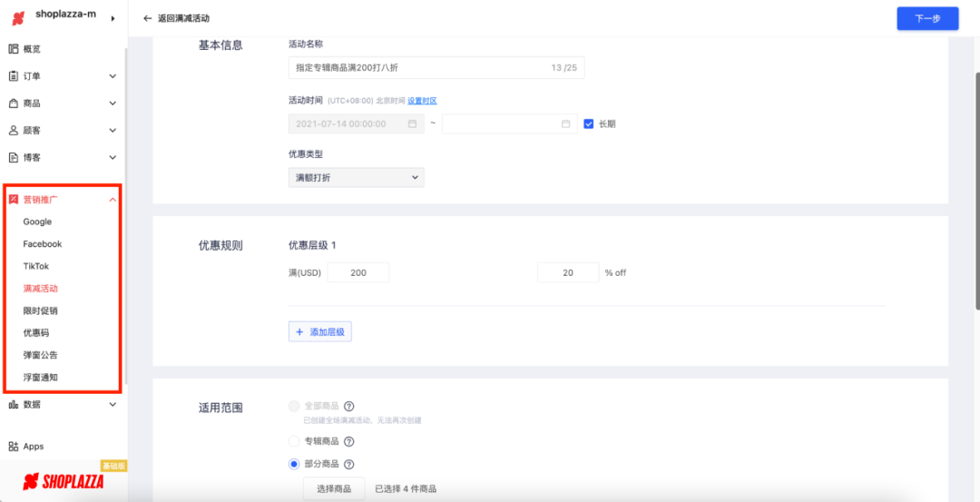Select the 部分商品 radio option

click(293, 465)
